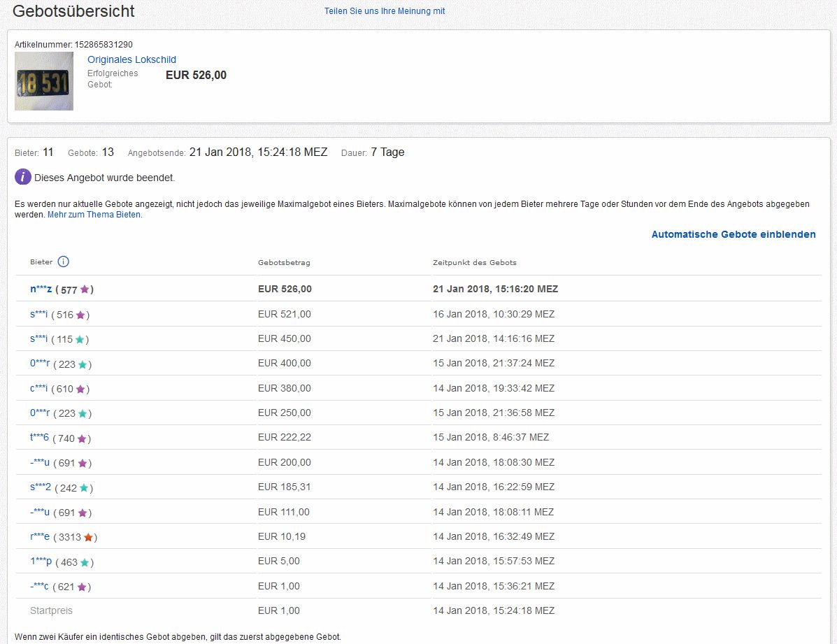This screenshot has width=837, height=644.
Task: Click the Gebotsbetrag column header
Action: pyautogui.click(x=284, y=263)
